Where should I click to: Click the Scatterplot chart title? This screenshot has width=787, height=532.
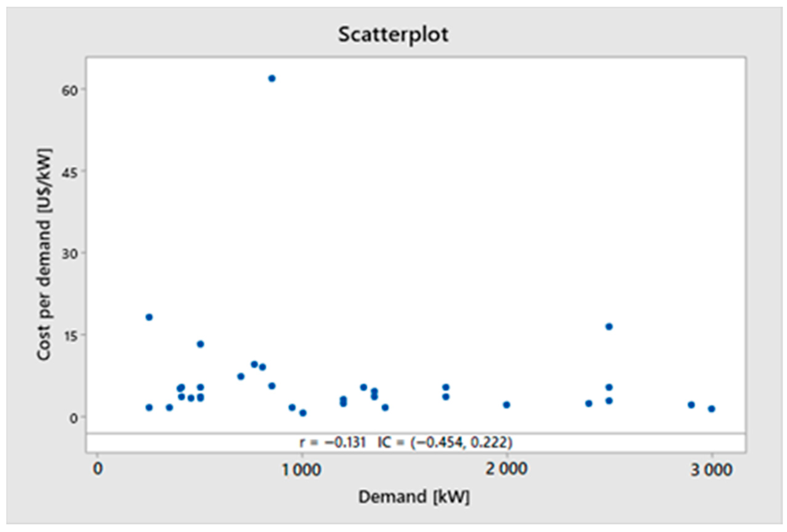point(393,34)
